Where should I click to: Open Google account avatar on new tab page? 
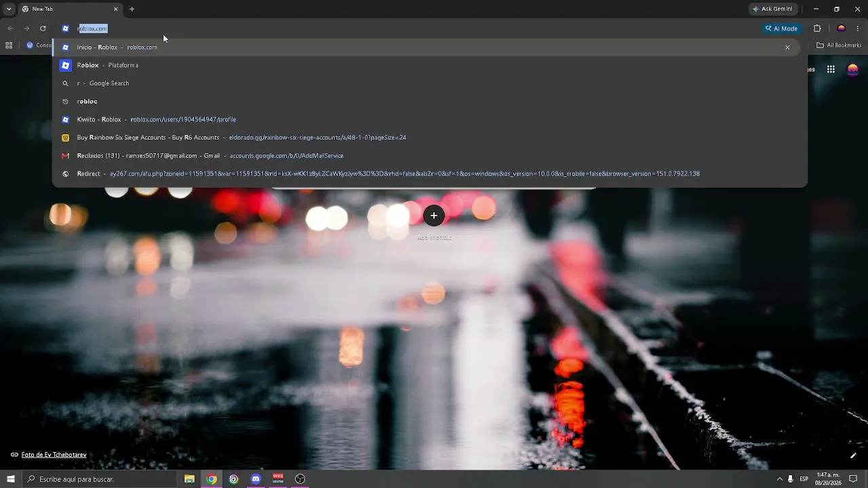point(853,69)
